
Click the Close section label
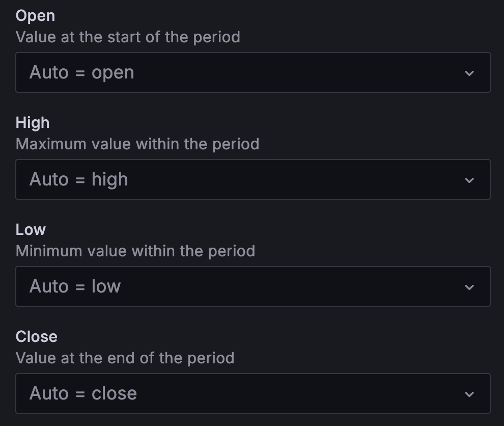tap(37, 336)
